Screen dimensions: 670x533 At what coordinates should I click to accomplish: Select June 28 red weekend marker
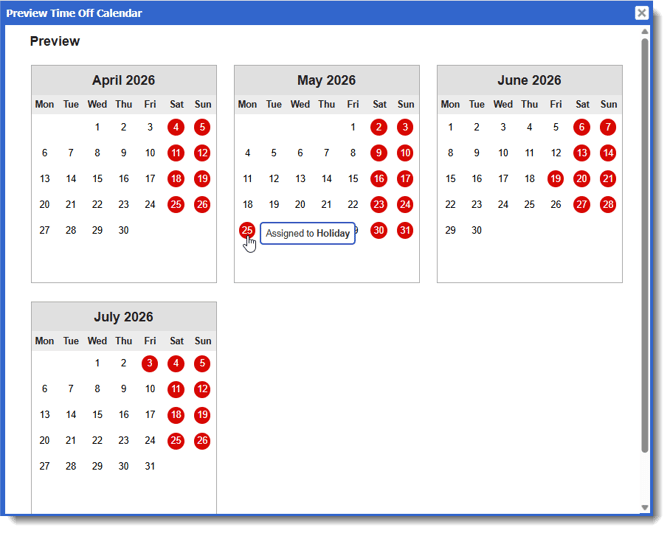[608, 204]
